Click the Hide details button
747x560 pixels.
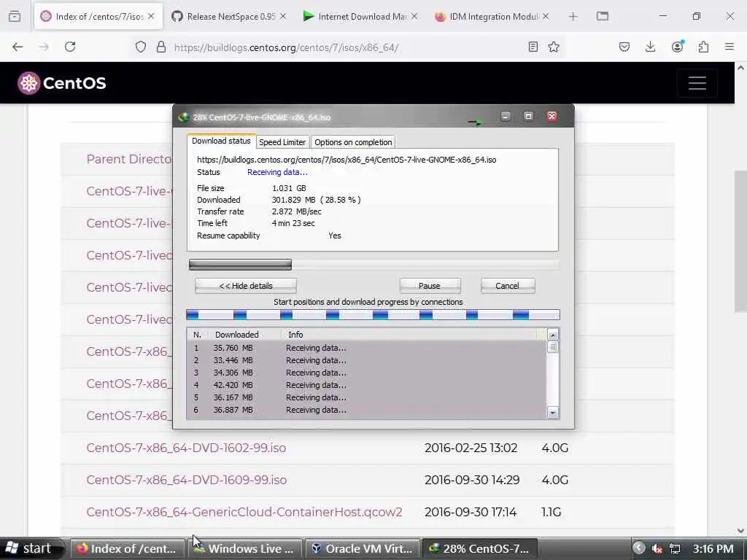point(246,286)
